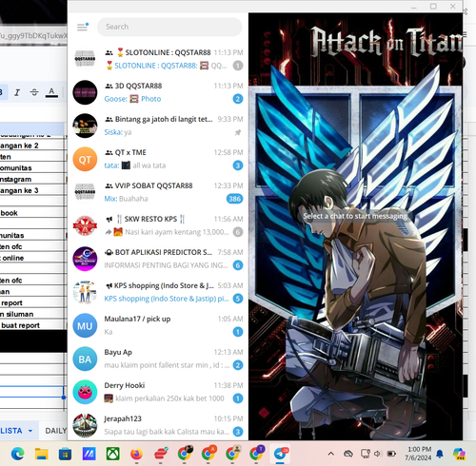Open the blue slashes app in the taskbar
The width and height of the screenshot is (476, 466).
(89, 455)
